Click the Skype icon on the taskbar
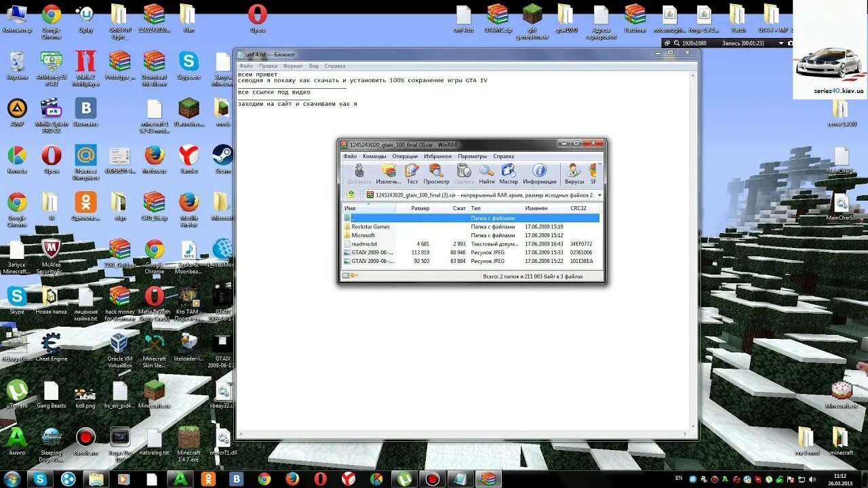This screenshot has width=868, height=488. pyautogui.click(x=41, y=479)
